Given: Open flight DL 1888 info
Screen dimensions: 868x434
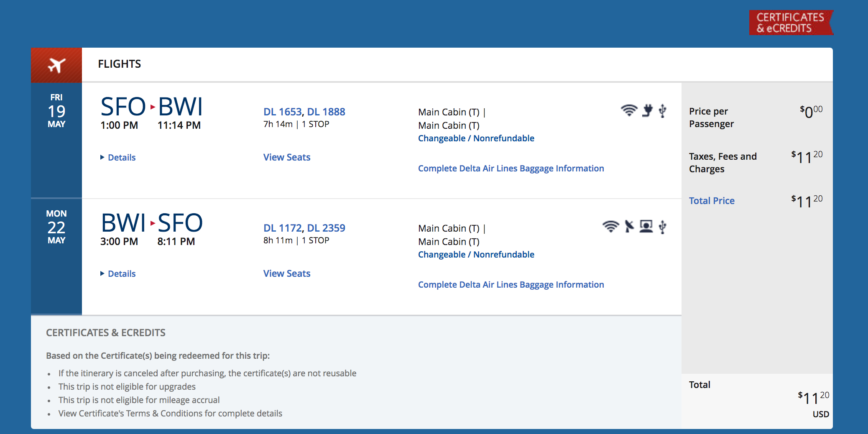Looking at the screenshot, I should click(x=326, y=112).
